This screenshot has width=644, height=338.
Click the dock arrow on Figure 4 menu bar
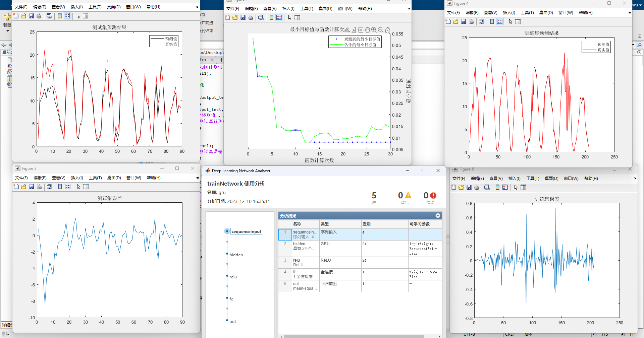click(x=629, y=13)
